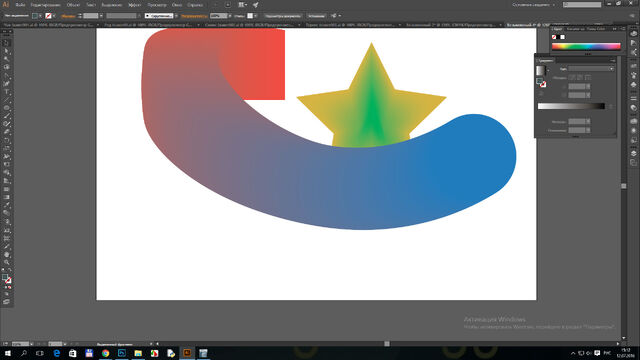
Task: Open the Layers panel icon in right dock
Action: pyautogui.click(x=633, y=153)
